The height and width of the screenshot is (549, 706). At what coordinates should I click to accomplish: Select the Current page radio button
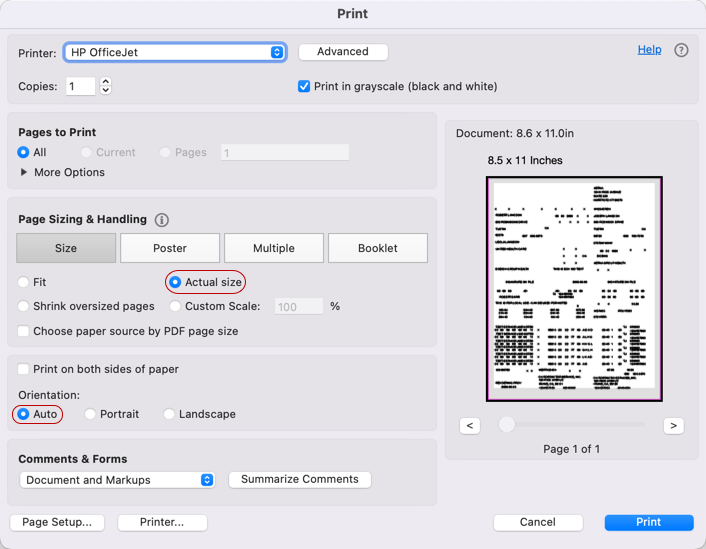[x=86, y=152]
